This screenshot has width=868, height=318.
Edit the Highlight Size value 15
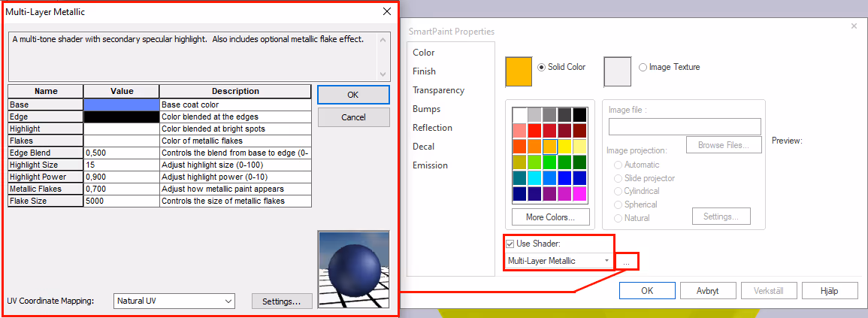(121, 165)
